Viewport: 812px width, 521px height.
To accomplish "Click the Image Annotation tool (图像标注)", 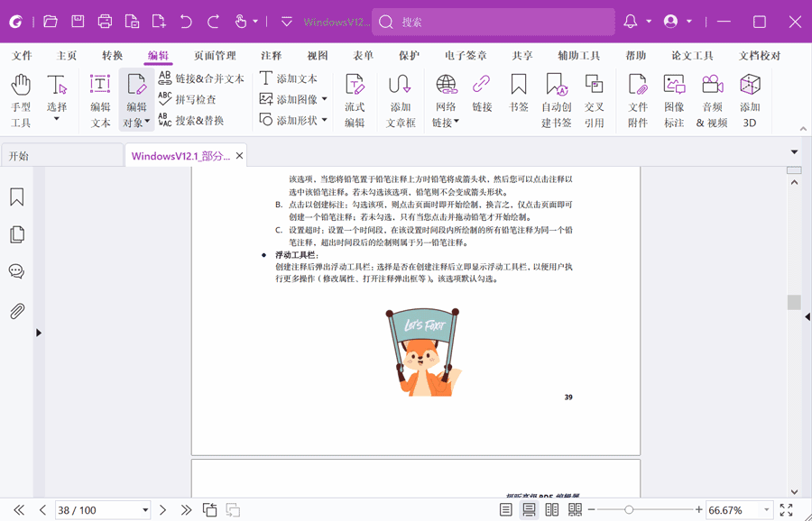I will pyautogui.click(x=674, y=100).
